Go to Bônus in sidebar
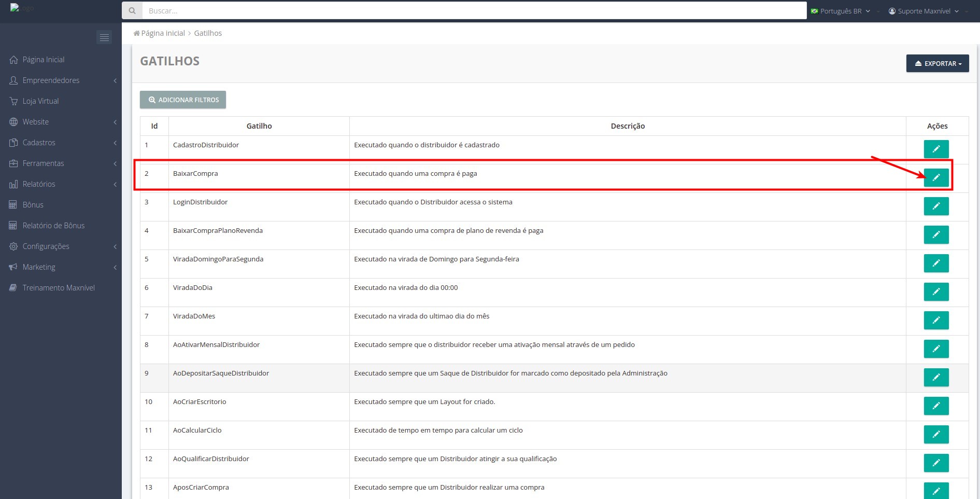 pos(33,205)
